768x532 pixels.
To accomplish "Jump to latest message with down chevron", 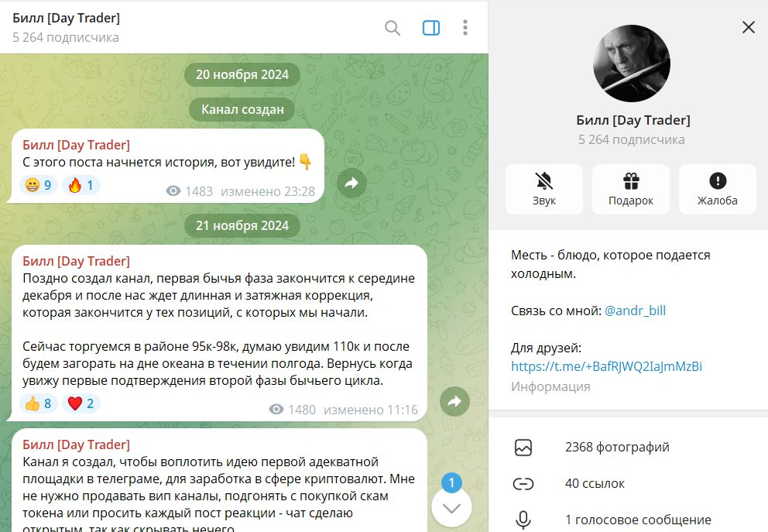I will coord(451,507).
